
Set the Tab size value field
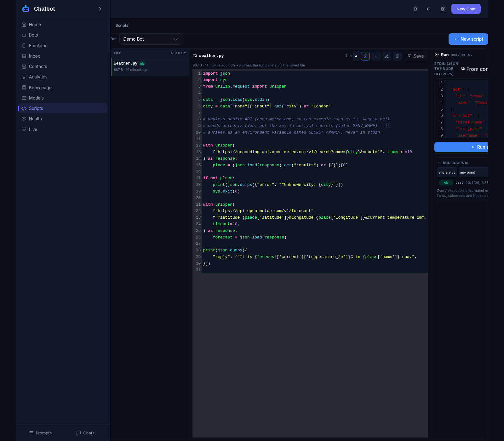[356, 56]
